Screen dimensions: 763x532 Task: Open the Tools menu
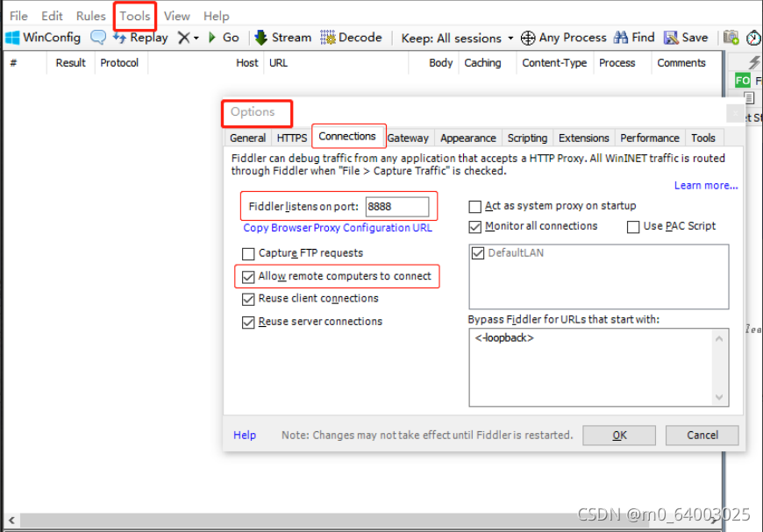135,16
